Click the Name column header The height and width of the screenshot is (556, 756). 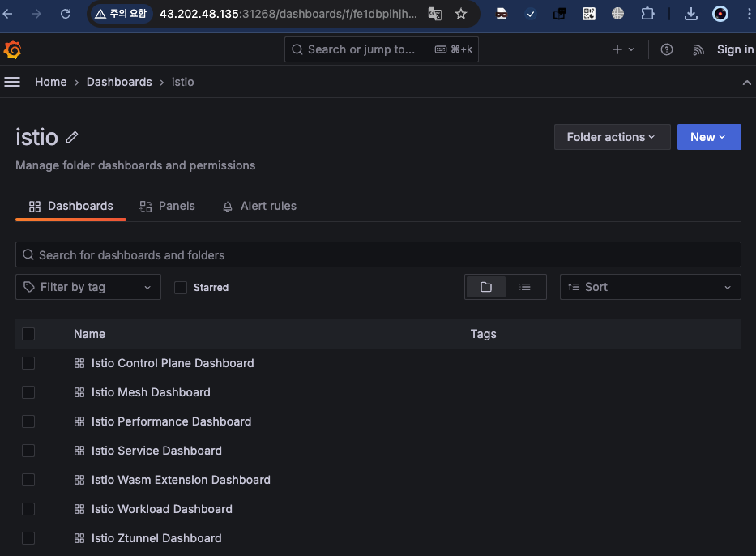90,334
